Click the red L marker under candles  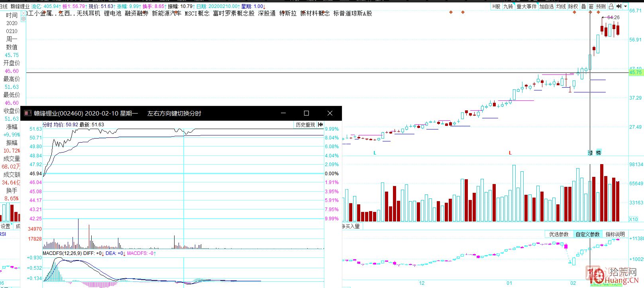point(510,153)
